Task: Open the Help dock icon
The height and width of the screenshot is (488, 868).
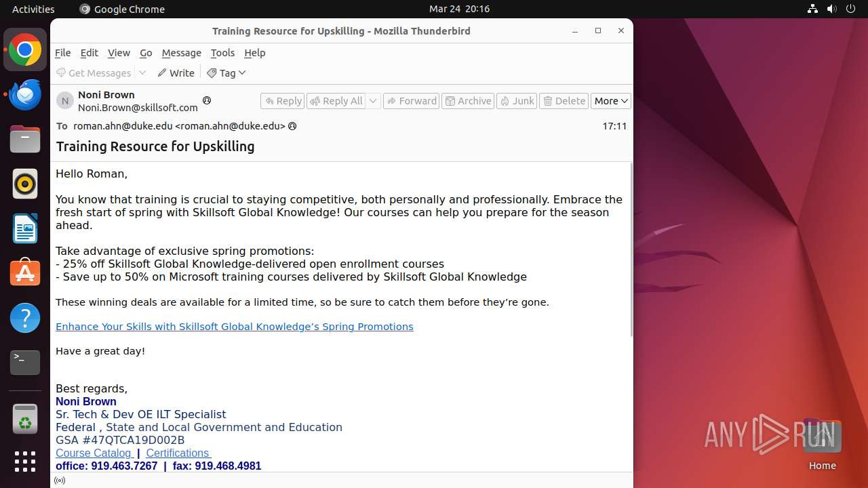Action: click(25, 317)
